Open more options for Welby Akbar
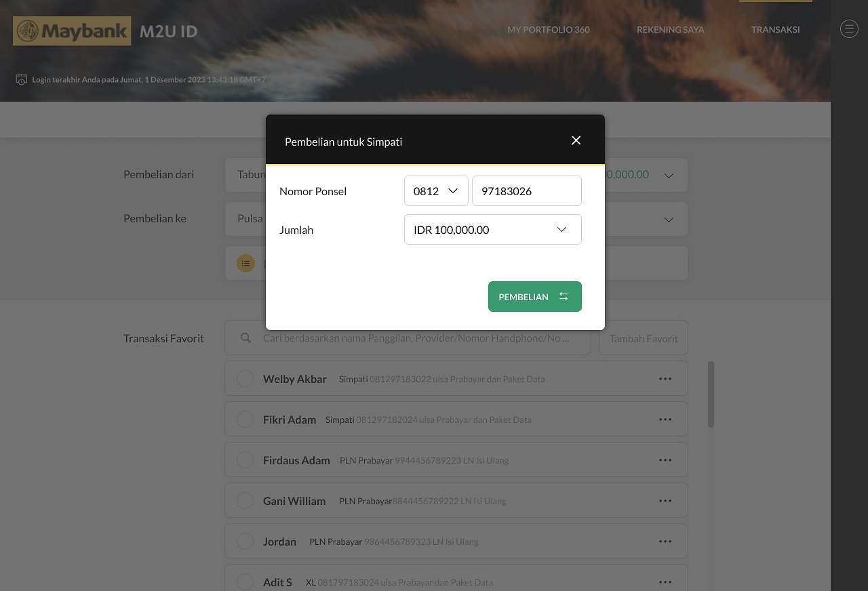 [x=665, y=379]
